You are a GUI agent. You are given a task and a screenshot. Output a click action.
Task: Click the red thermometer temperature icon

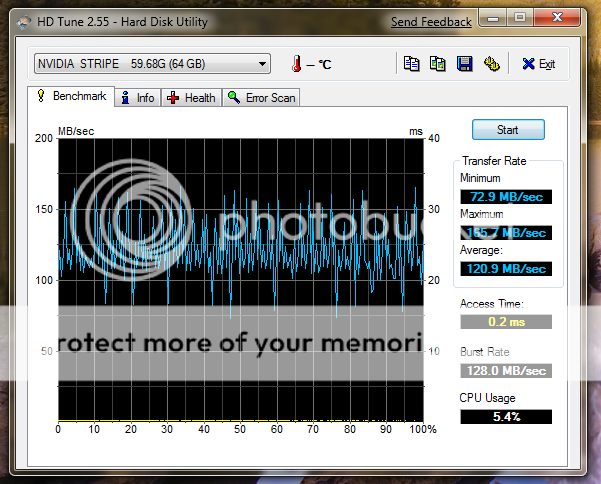296,64
